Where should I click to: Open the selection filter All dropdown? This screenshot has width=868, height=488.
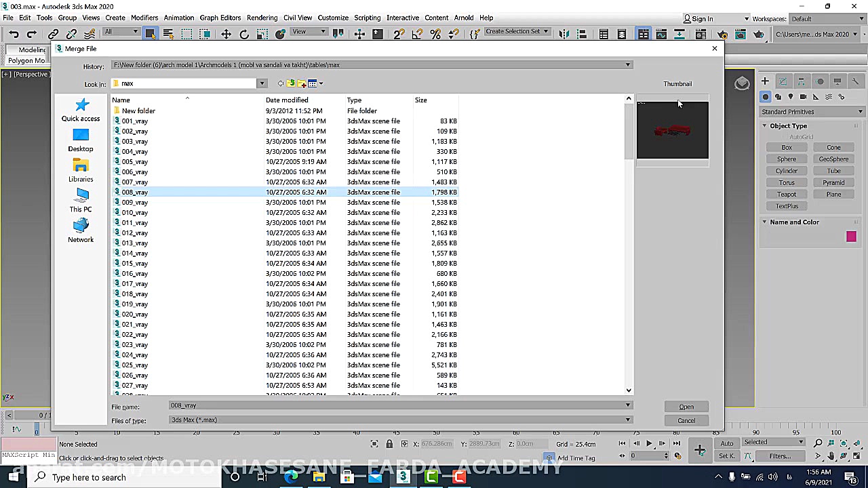(x=121, y=33)
